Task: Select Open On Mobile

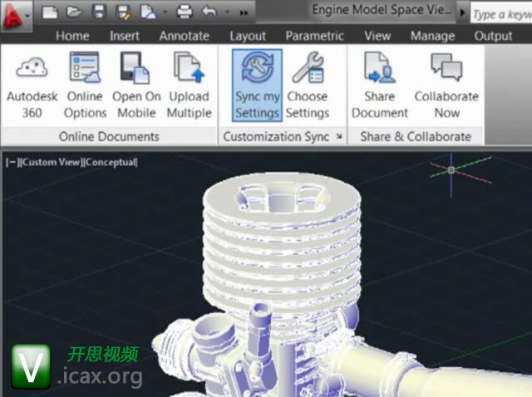Action: pyautogui.click(x=136, y=85)
